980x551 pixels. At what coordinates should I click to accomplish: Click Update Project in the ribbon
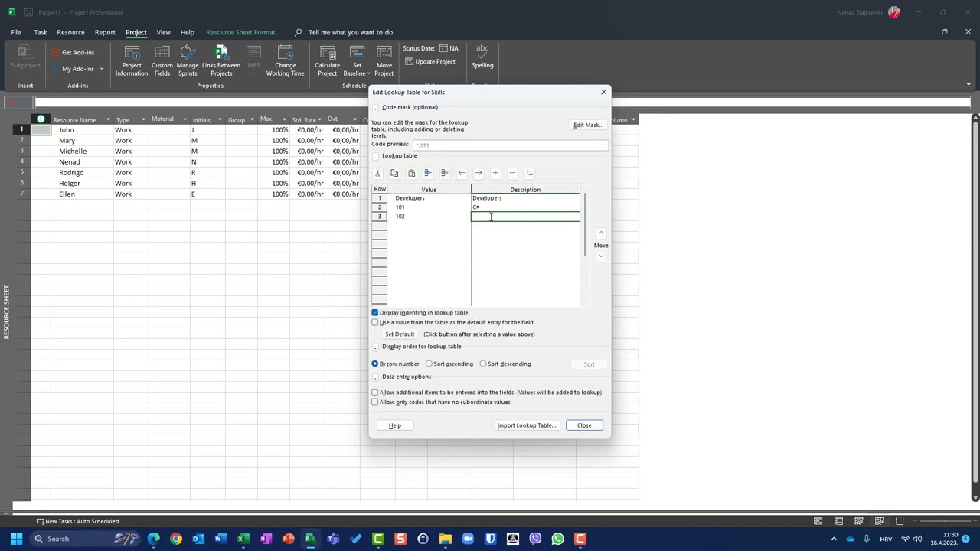(430, 61)
